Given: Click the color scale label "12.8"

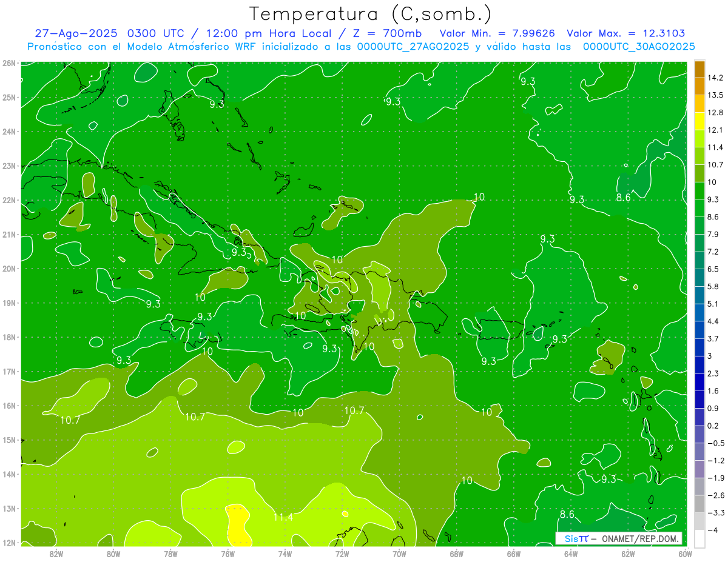Looking at the screenshot, I should (716, 112).
